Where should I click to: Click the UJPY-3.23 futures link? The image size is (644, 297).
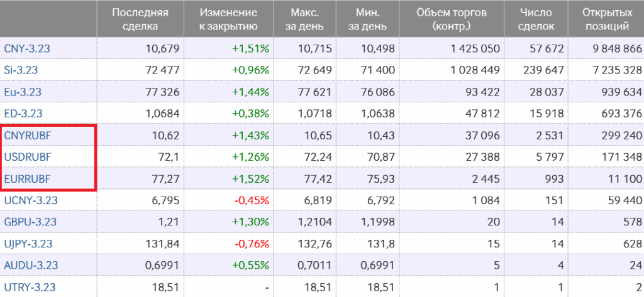click(x=28, y=244)
